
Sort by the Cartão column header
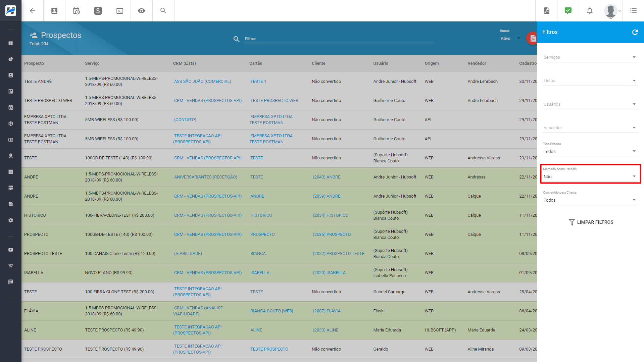pos(256,63)
